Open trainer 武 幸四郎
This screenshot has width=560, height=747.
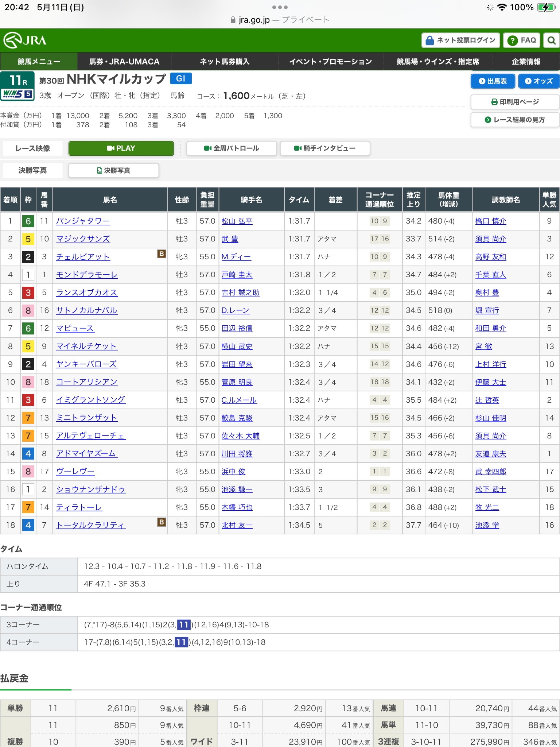tap(491, 472)
